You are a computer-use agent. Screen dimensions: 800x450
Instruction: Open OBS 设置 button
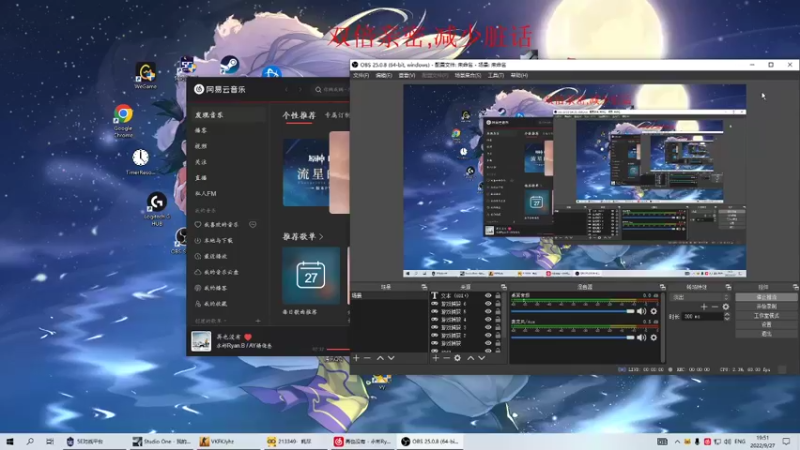(766, 324)
